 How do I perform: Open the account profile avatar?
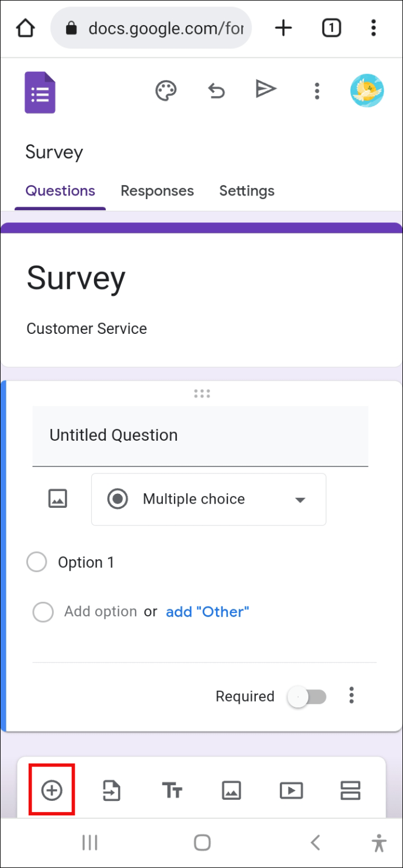coord(367,90)
